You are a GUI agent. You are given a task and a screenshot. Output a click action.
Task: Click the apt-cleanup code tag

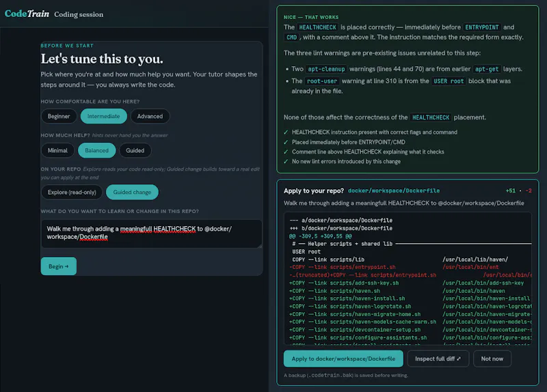click(x=326, y=69)
